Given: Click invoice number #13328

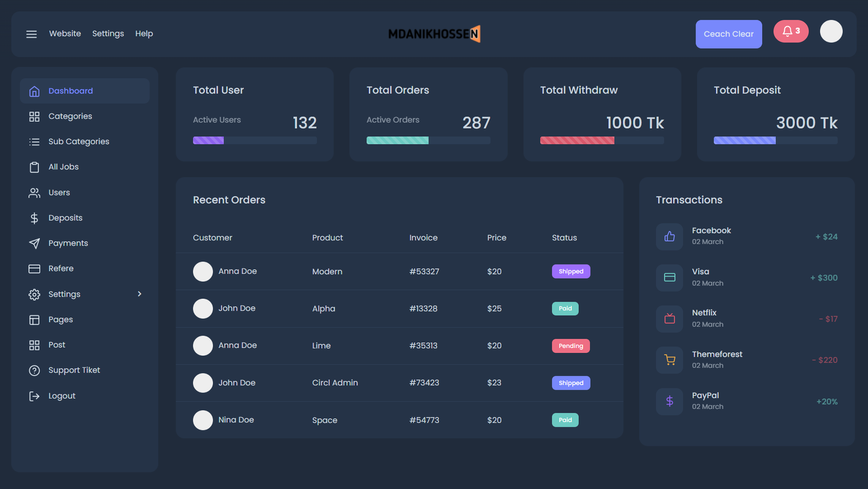Looking at the screenshot, I should coord(423,308).
